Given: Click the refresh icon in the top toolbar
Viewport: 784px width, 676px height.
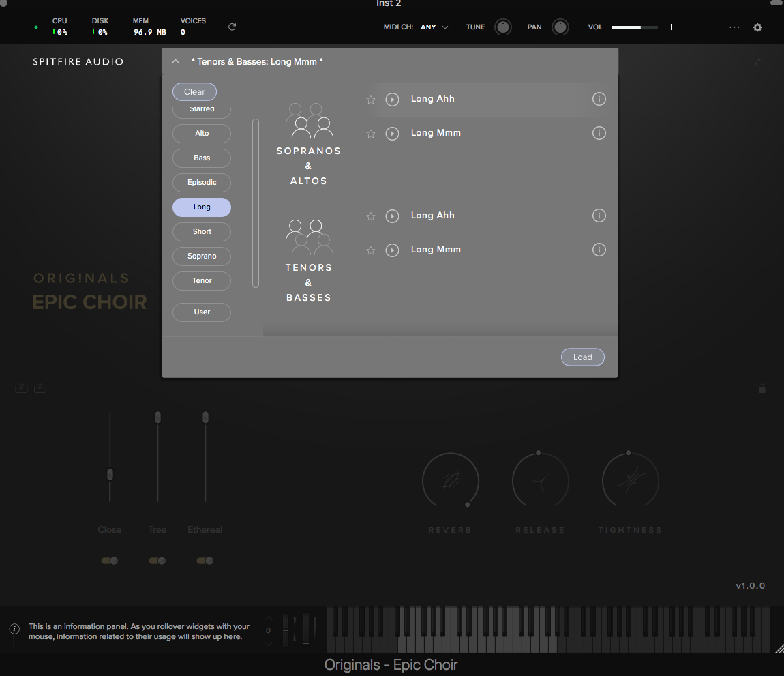Looking at the screenshot, I should (231, 27).
